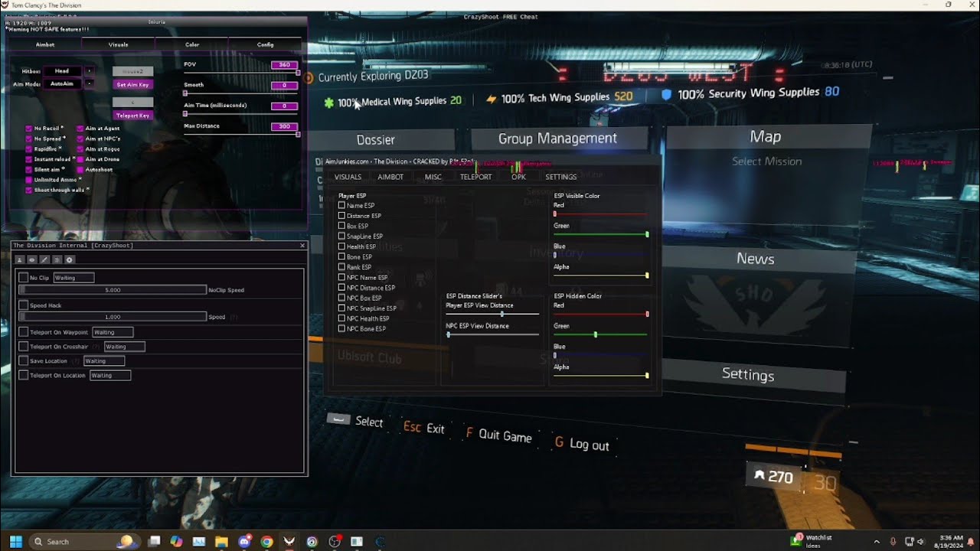Open Copilot from the taskbar
This screenshot has height=551, width=980.
177,541
